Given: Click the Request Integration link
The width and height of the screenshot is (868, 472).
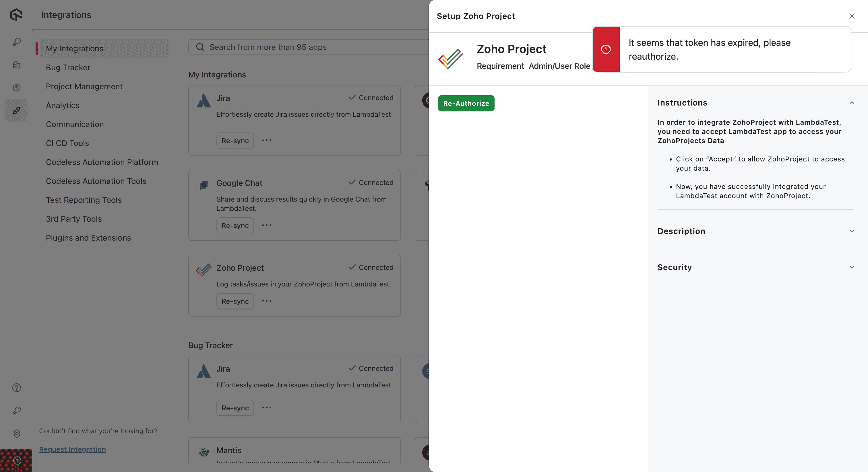Looking at the screenshot, I should [72, 449].
